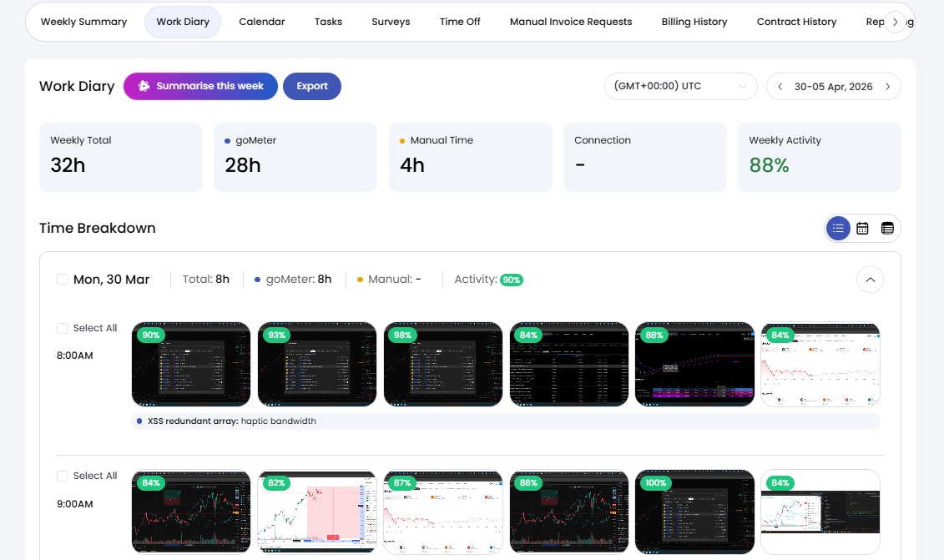Open the 30-05 Apr, 2026 date picker

pyautogui.click(x=833, y=87)
